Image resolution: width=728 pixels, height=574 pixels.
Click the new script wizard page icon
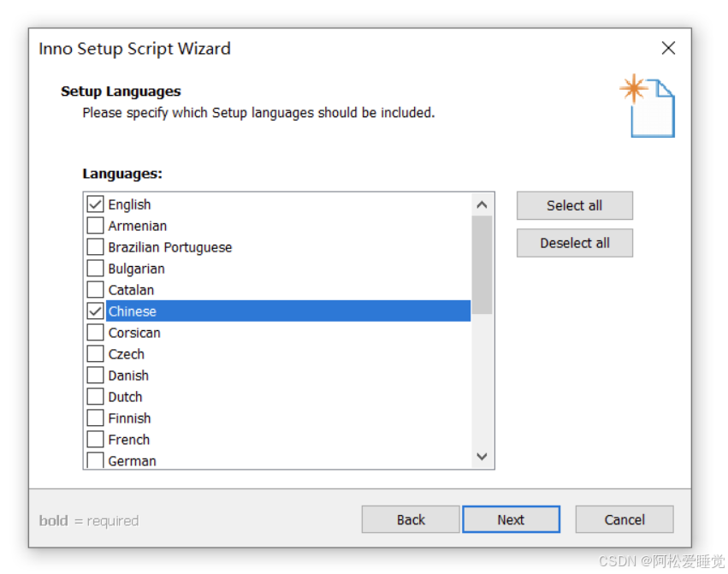tap(648, 106)
